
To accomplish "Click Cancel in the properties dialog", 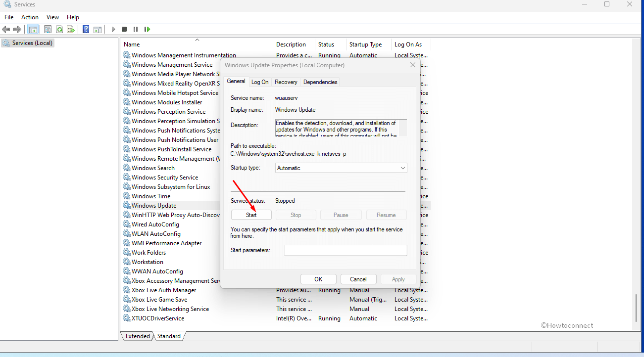I will 358,279.
